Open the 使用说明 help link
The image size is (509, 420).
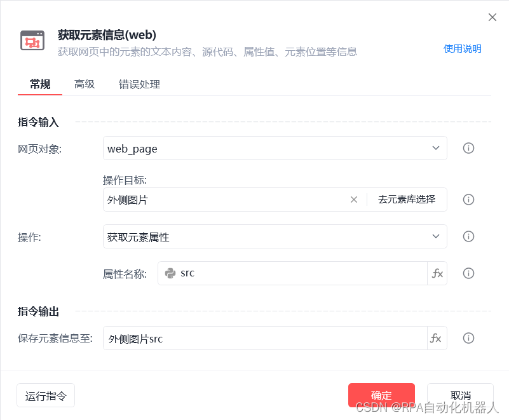click(462, 49)
